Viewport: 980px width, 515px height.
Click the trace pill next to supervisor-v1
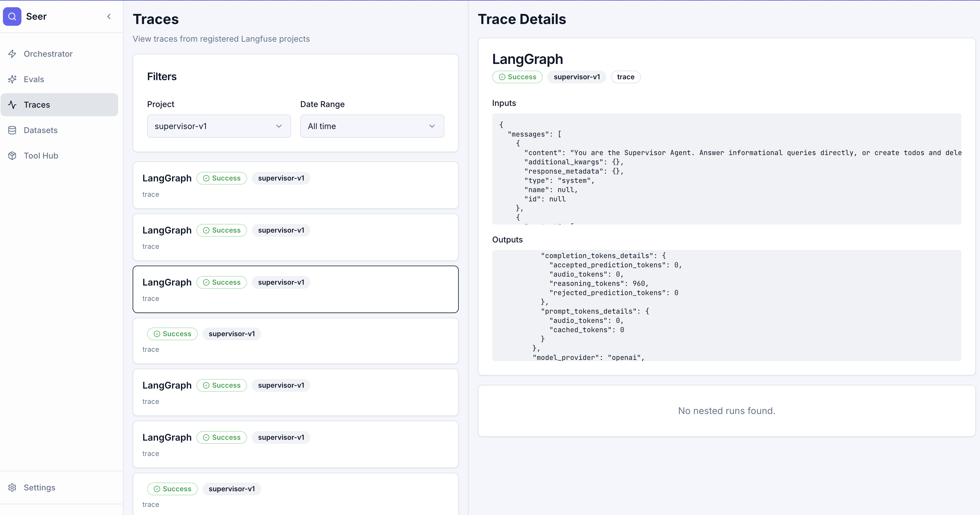tap(626, 77)
